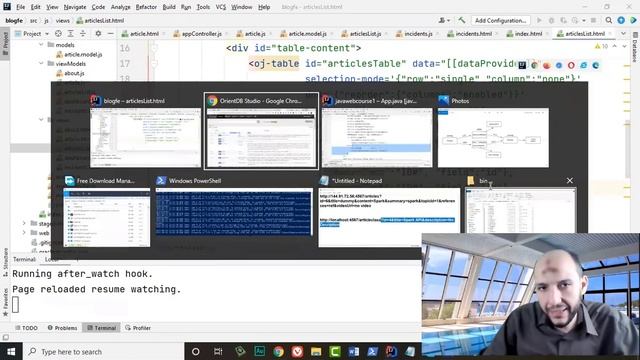Go to next highlighted problem down arrow

tap(624, 46)
